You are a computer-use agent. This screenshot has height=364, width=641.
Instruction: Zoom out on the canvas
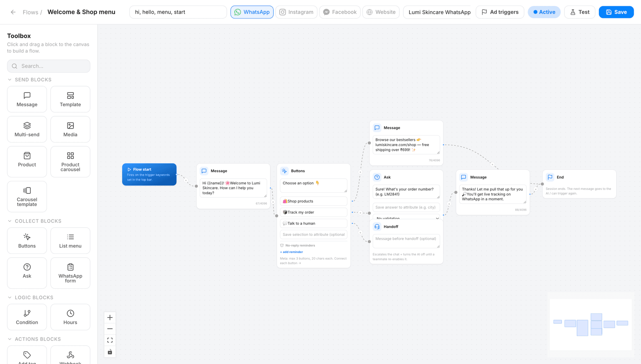pos(110,329)
